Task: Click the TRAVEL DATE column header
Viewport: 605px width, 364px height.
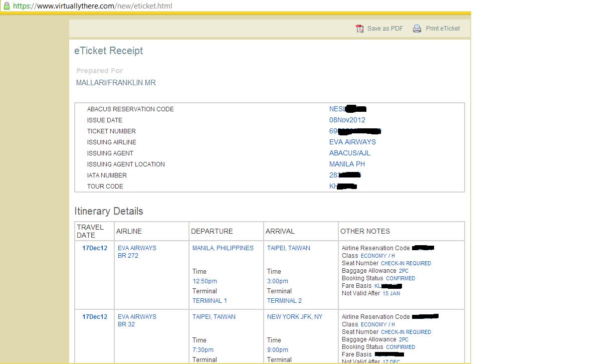Action: [90, 231]
